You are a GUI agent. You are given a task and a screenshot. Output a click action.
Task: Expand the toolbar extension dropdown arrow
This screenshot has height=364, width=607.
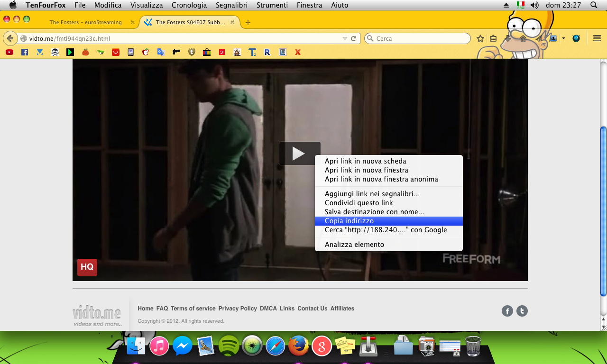coord(564,38)
